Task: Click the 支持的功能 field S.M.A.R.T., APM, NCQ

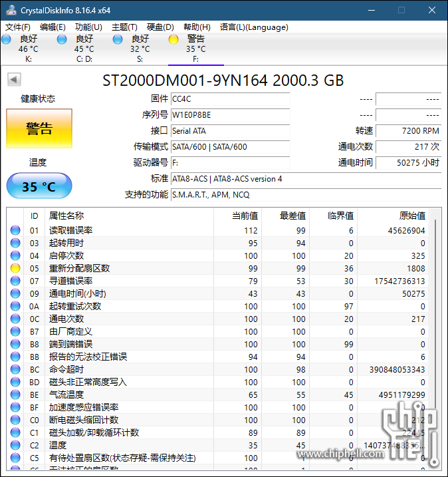Action: [x=306, y=195]
